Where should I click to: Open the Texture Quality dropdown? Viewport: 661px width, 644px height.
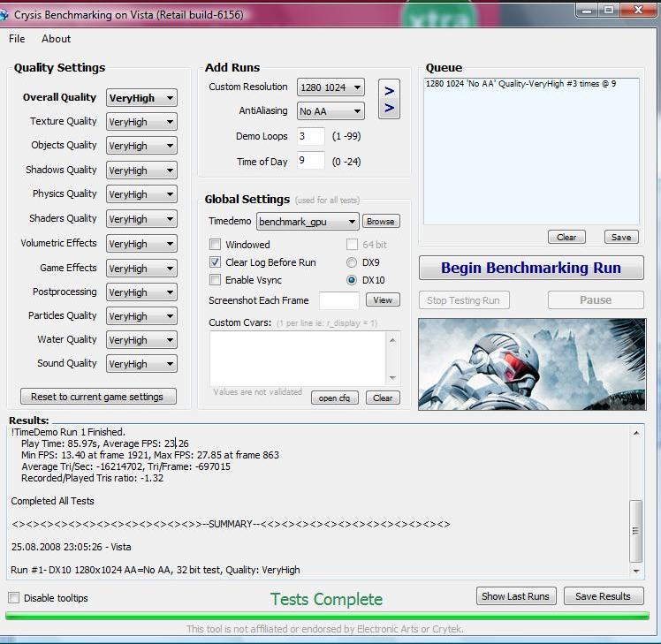coord(141,122)
